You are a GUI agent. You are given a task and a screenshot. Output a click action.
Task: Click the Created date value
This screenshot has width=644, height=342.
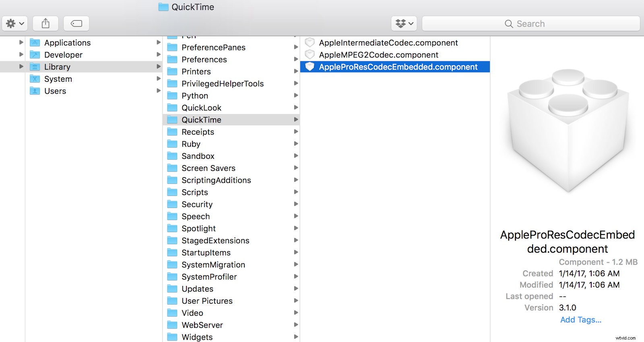click(x=589, y=274)
